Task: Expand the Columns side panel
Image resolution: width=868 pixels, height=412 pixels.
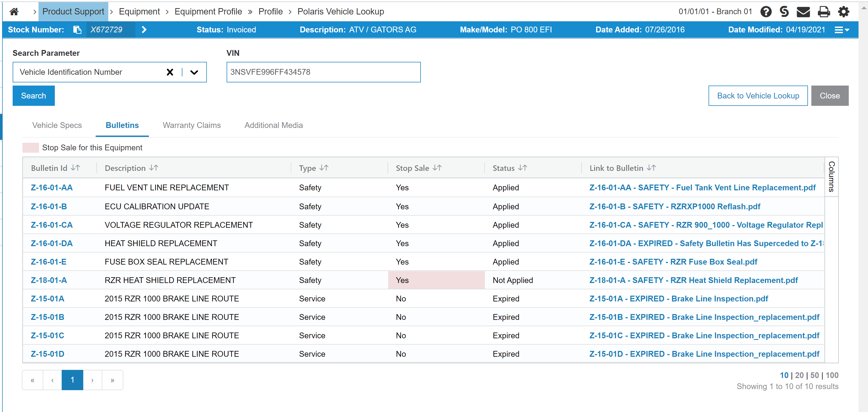Action: pos(831,177)
